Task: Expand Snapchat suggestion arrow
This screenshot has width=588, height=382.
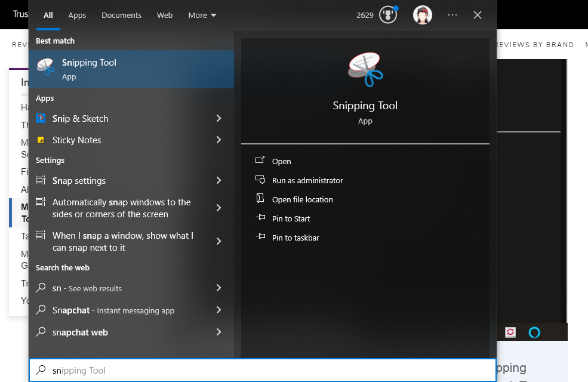Action: (218, 310)
